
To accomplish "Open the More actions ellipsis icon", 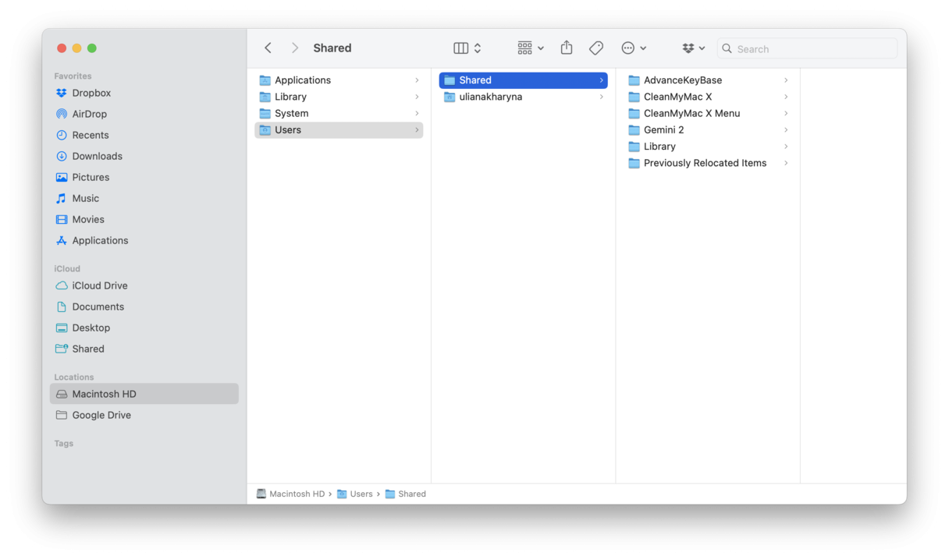I will tap(629, 48).
